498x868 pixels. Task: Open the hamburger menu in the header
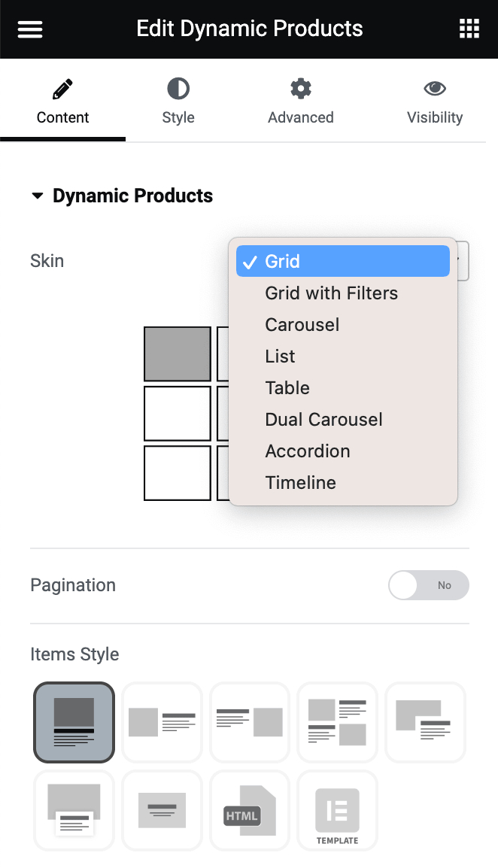coord(29,29)
